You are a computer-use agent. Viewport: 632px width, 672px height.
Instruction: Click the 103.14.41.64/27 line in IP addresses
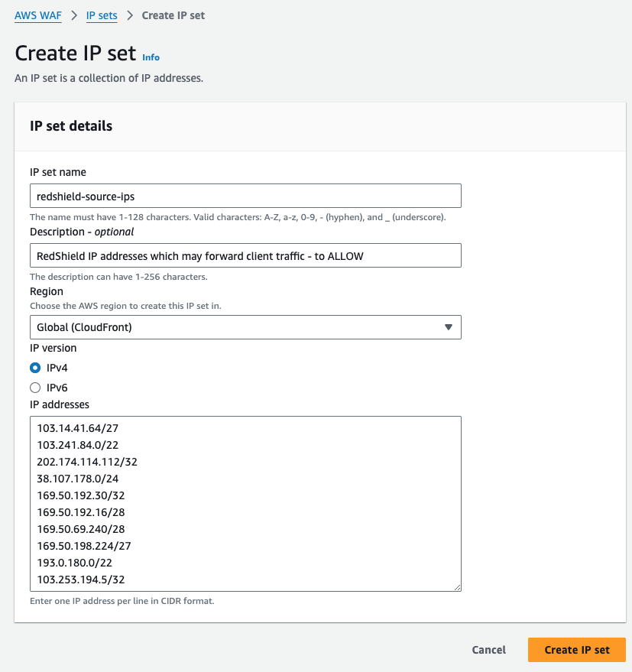[x=79, y=428]
